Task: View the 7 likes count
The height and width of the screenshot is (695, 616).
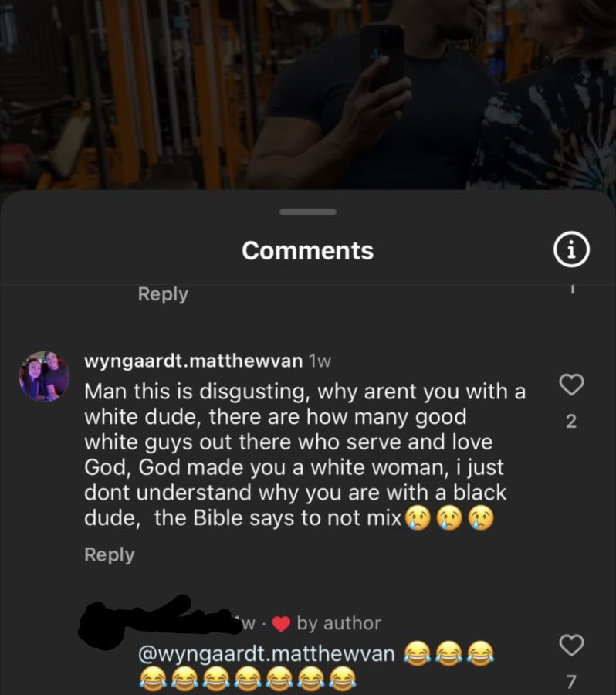Action: 571,681
